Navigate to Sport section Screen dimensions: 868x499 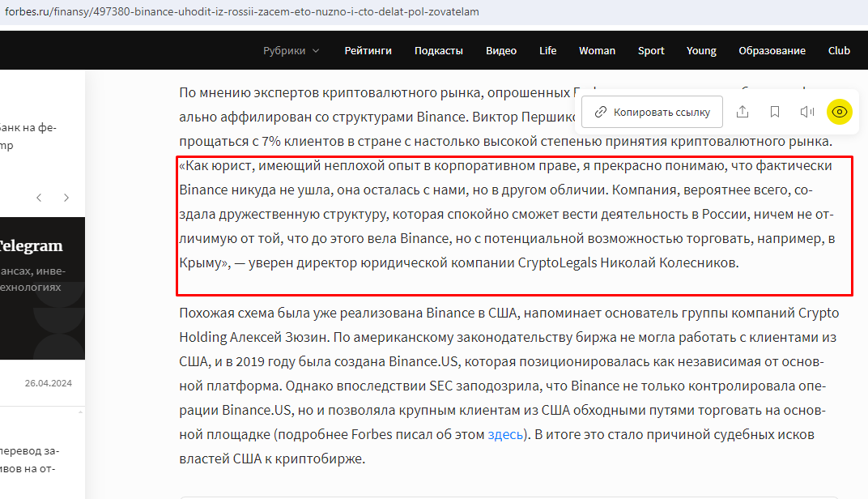[x=651, y=50]
